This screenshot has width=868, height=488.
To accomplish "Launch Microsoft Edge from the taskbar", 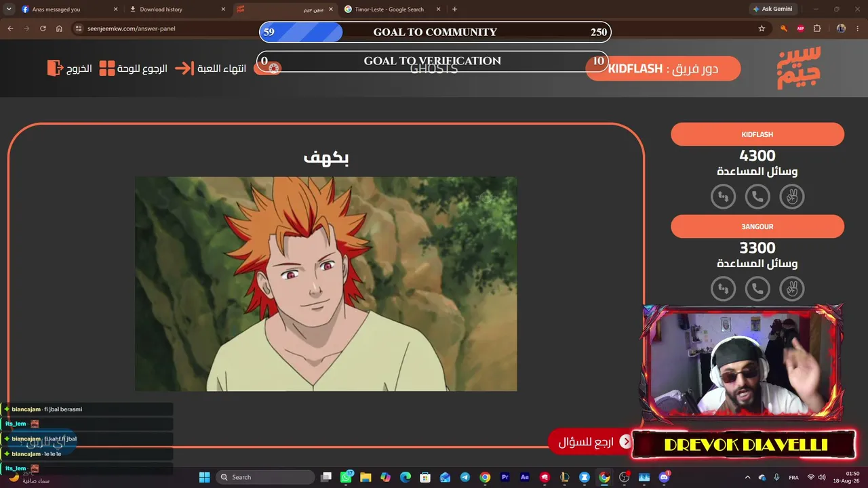I will point(406,477).
